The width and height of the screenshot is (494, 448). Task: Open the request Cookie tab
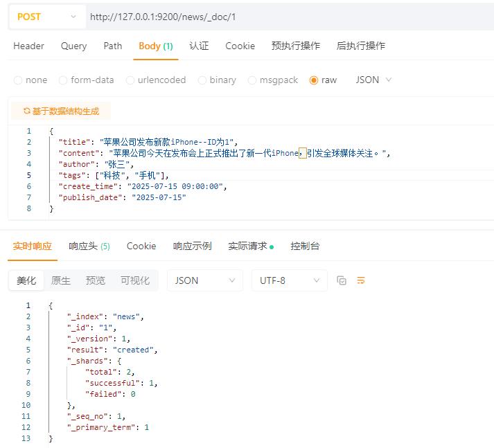point(240,46)
